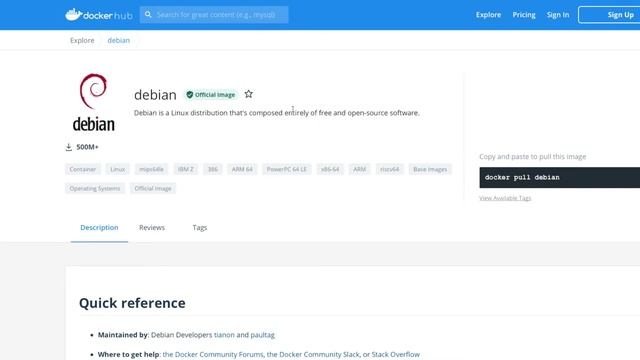This screenshot has height=360, width=640.
Task: Open View Available Tags link
Action: [x=505, y=198]
